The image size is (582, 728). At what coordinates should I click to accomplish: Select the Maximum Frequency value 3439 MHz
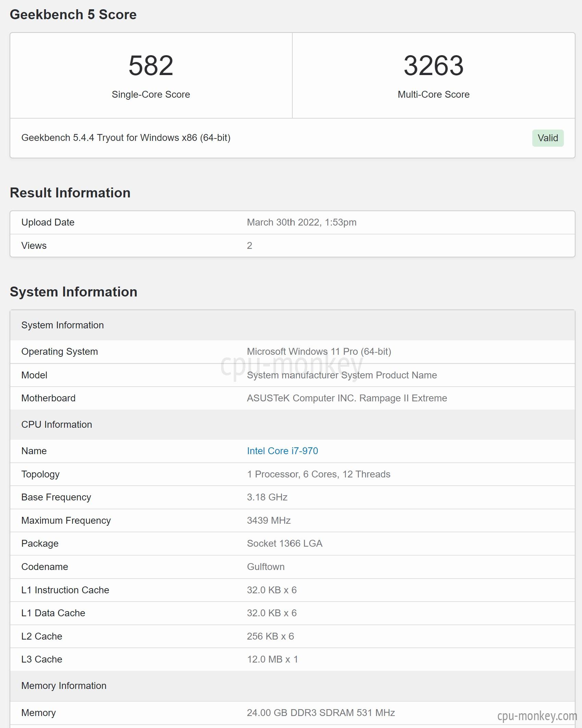269,520
